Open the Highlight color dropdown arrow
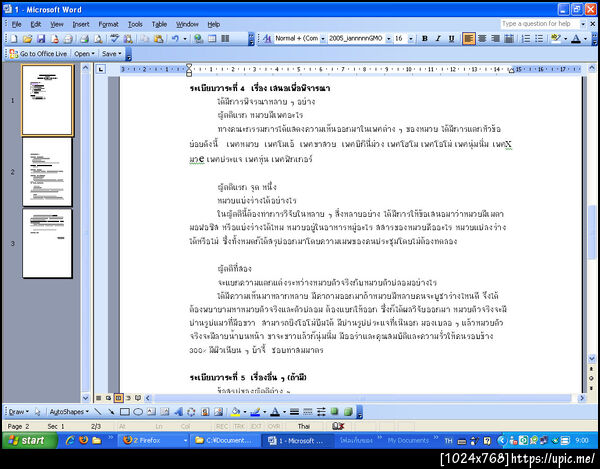The height and width of the screenshot is (469, 600). 565,39
